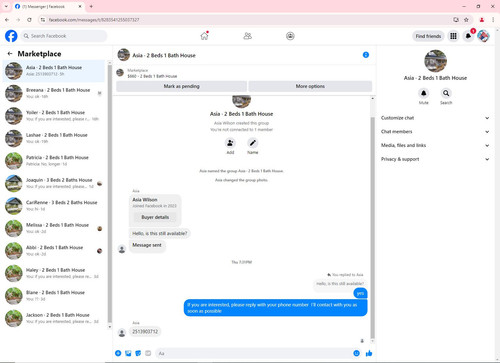Edit the group name with the pencil icon
The width and height of the screenshot is (500, 363).
pos(253,143)
